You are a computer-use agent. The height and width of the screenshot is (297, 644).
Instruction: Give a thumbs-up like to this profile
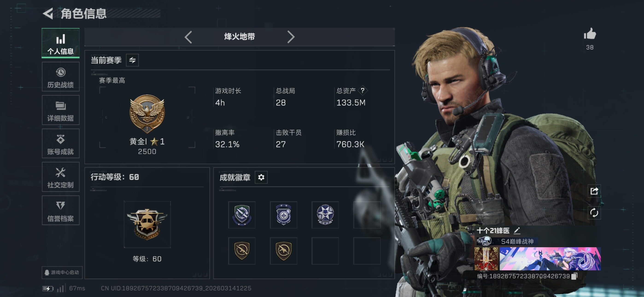[590, 34]
